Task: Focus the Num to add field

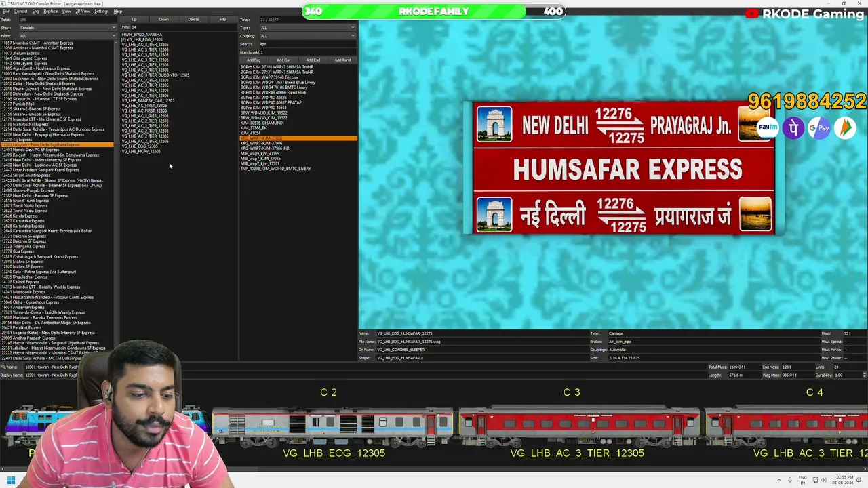Action: [x=308, y=52]
